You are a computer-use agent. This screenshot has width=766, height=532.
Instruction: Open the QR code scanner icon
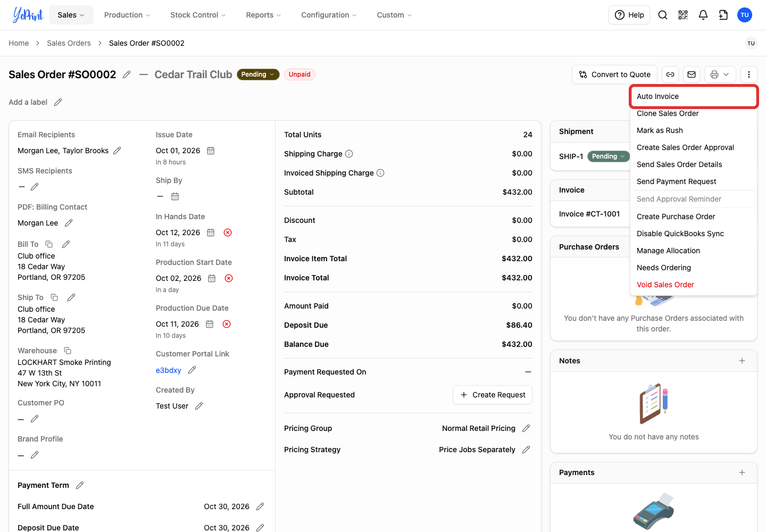683,15
